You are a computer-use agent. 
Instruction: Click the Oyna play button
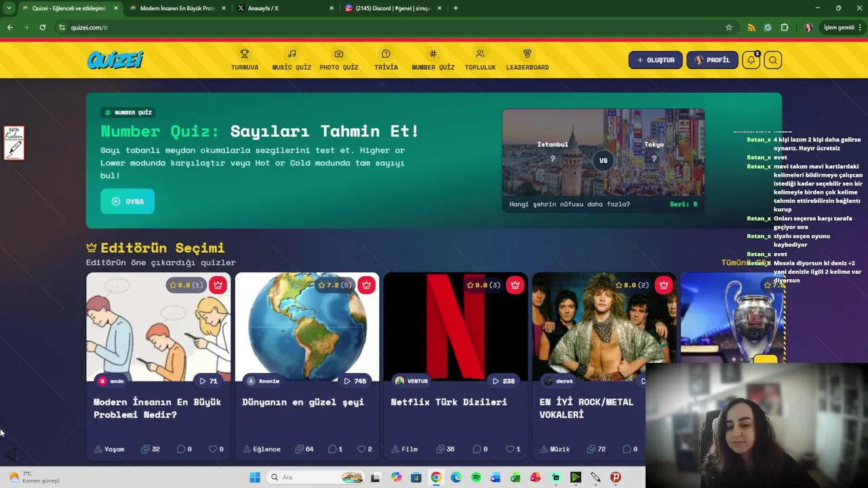pyautogui.click(x=127, y=201)
